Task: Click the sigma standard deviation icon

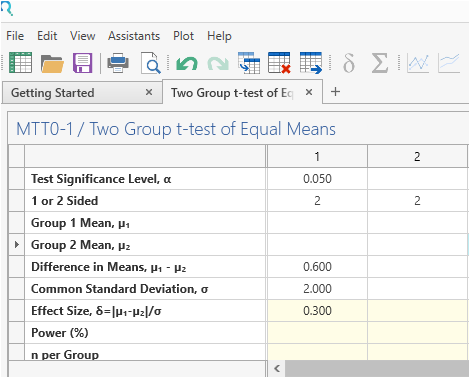Action: click(380, 63)
